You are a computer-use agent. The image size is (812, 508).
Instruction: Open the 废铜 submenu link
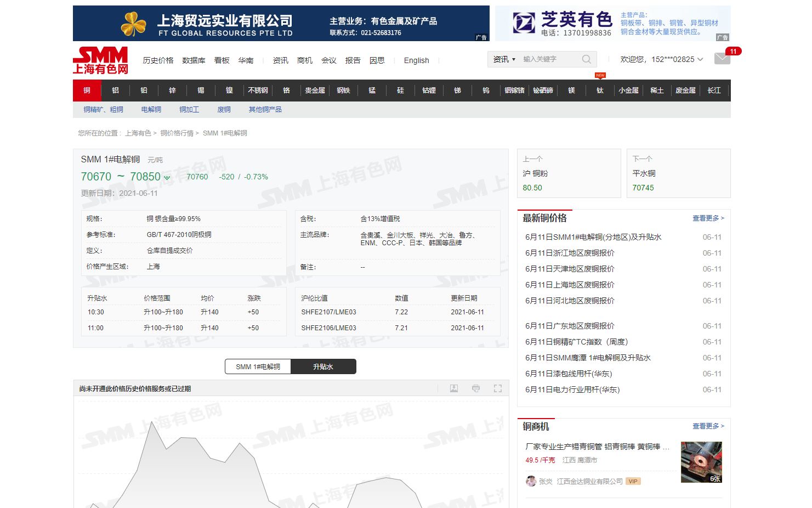224,110
